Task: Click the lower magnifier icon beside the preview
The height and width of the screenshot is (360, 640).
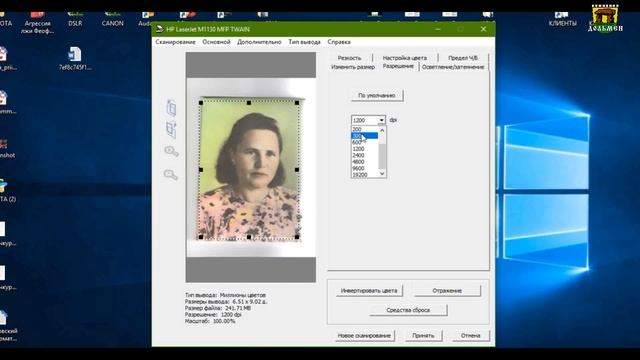Action: pos(171,175)
